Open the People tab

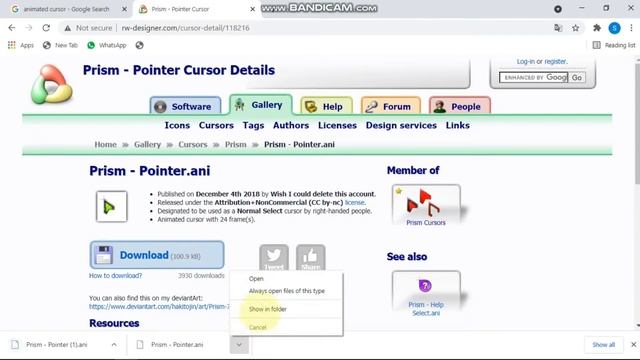[x=460, y=106]
